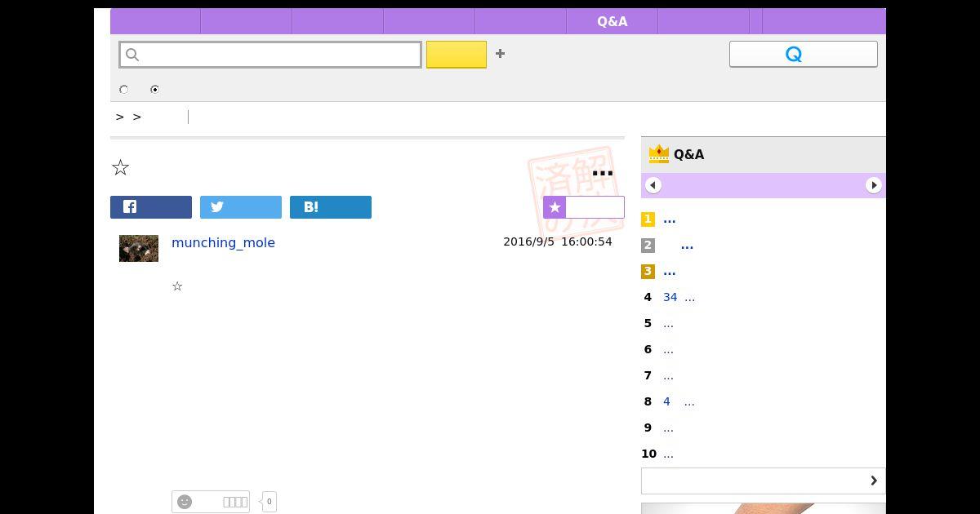Open the Q&A tab in the purple bar
This screenshot has width=980, height=514.
tap(612, 21)
